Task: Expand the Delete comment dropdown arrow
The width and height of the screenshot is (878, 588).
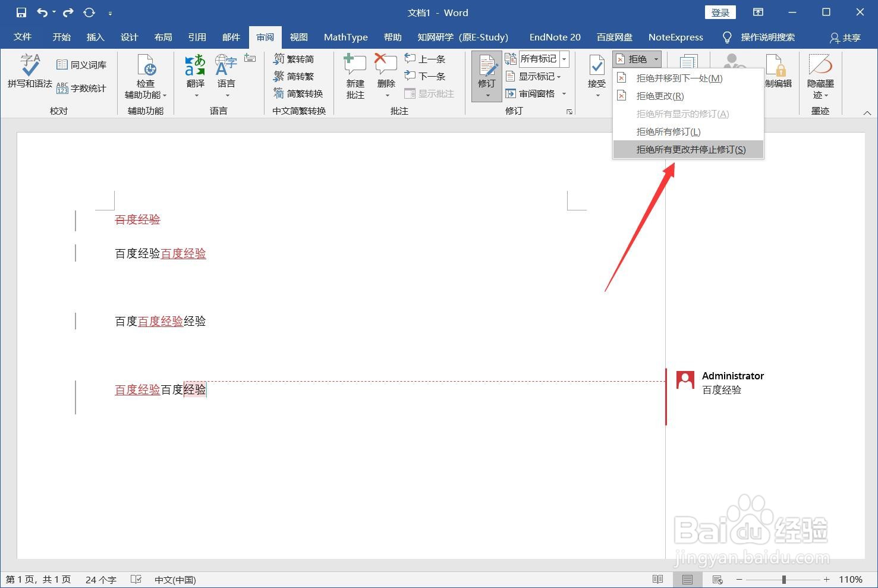Action: [x=386, y=95]
